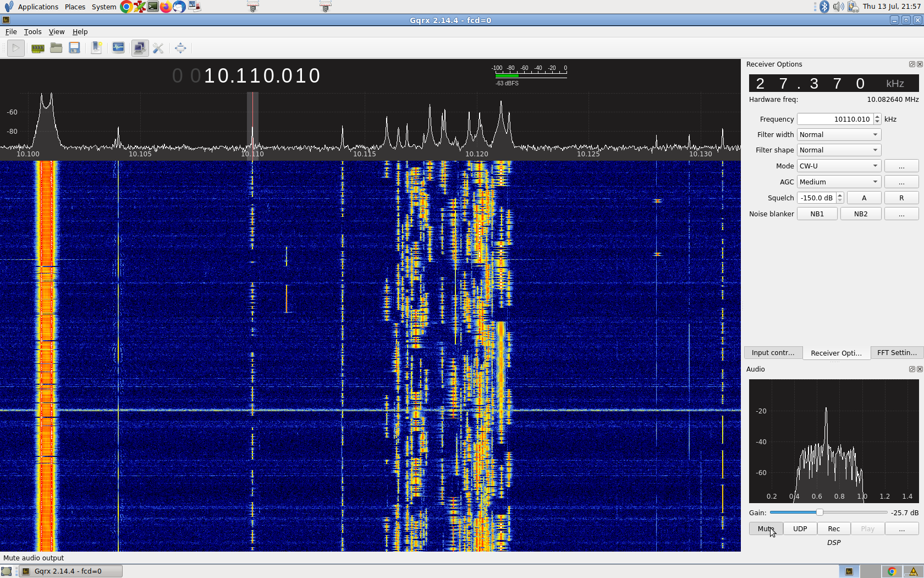
Task: Click the Save settings floppy icon
Action: coord(74,48)
